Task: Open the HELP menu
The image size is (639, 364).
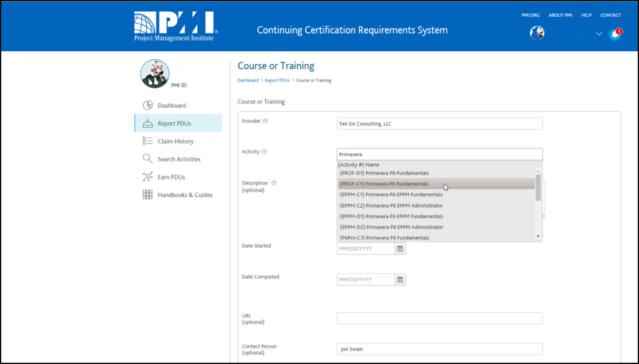Action: point(586,15)
